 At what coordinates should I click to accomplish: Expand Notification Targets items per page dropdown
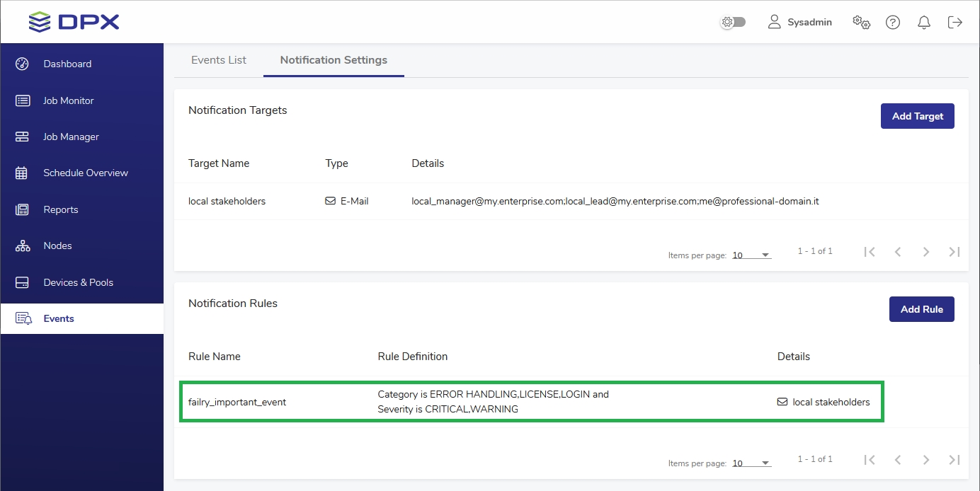(751, 255)
